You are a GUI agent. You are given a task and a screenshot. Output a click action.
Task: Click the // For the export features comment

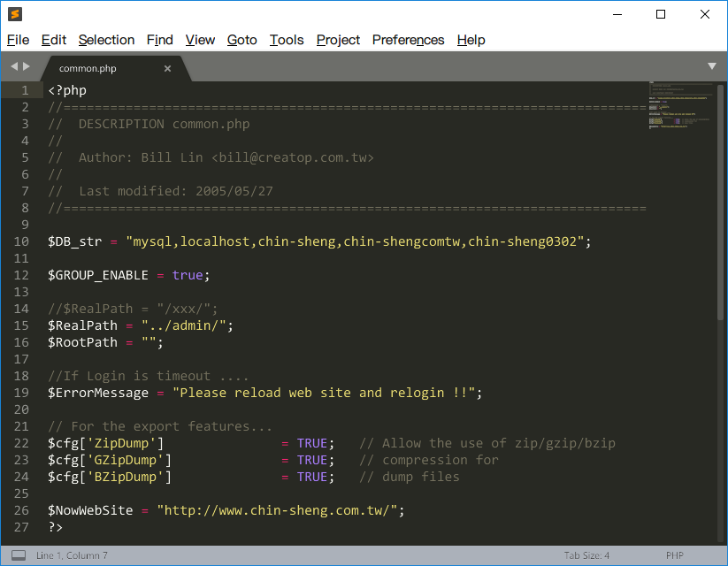[x=160, y=426]
